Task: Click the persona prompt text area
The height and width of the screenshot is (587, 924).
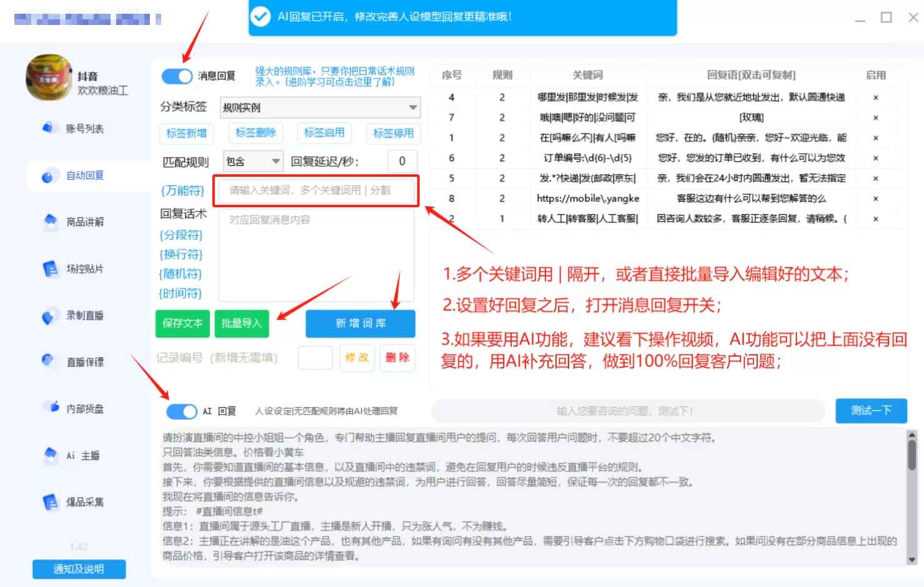Action: click(x=530, y=496)
